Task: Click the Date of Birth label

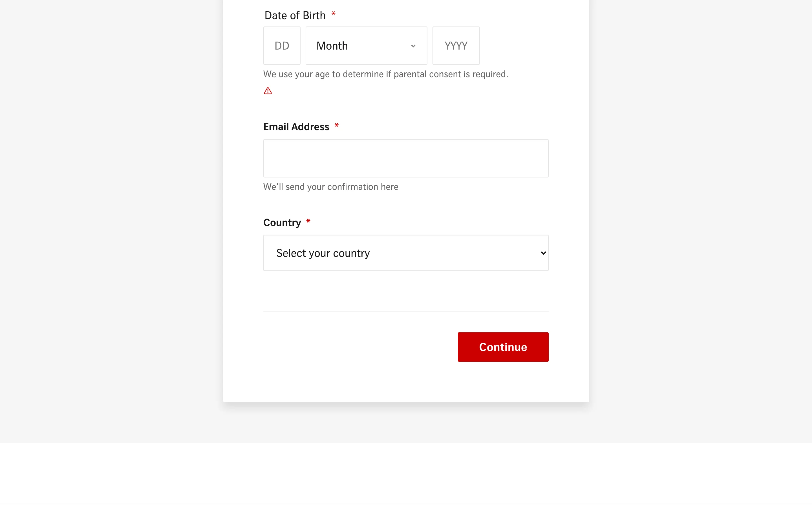Action: point(295,15)
